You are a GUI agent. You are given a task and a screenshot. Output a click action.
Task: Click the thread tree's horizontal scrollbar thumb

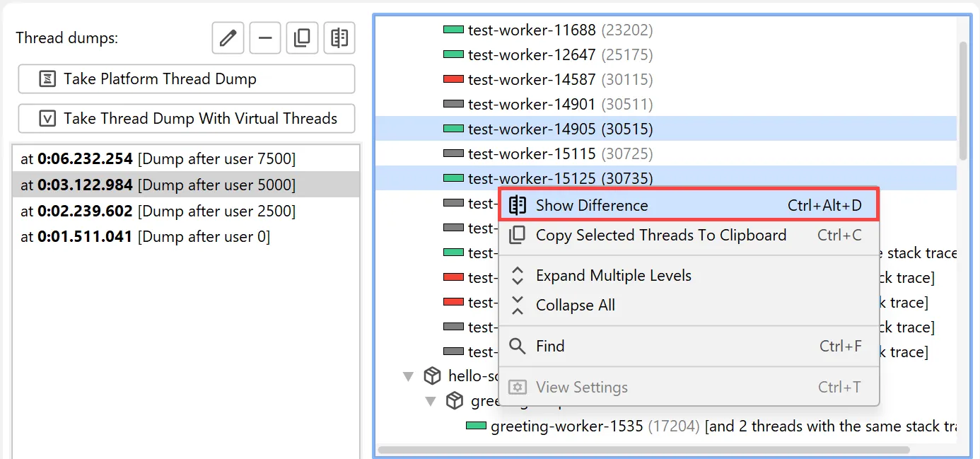click(644, 449)
